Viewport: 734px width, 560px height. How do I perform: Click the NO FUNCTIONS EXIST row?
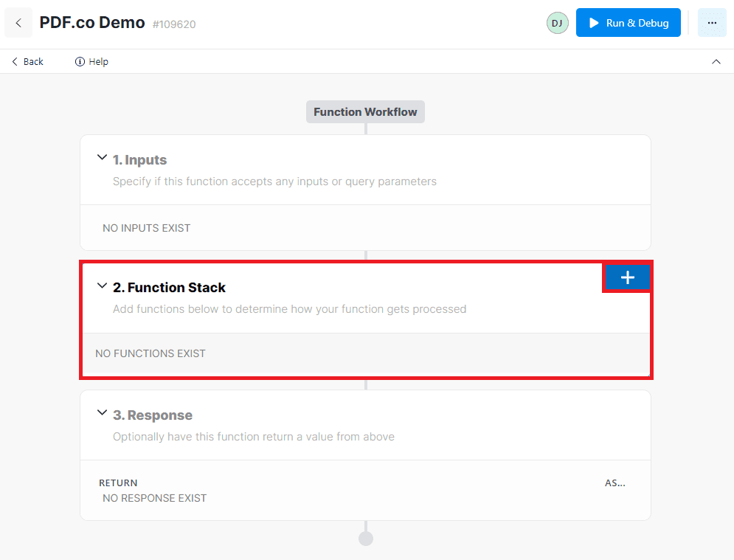point(150,353)
